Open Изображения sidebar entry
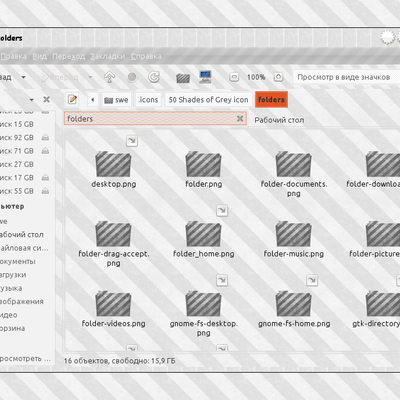400x400 pixels. tap(22, 301)
